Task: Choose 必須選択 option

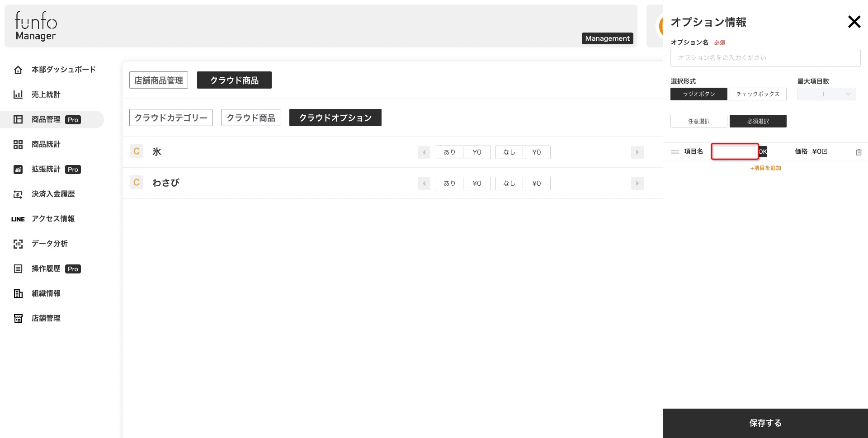Action: (x=758, y=121)
